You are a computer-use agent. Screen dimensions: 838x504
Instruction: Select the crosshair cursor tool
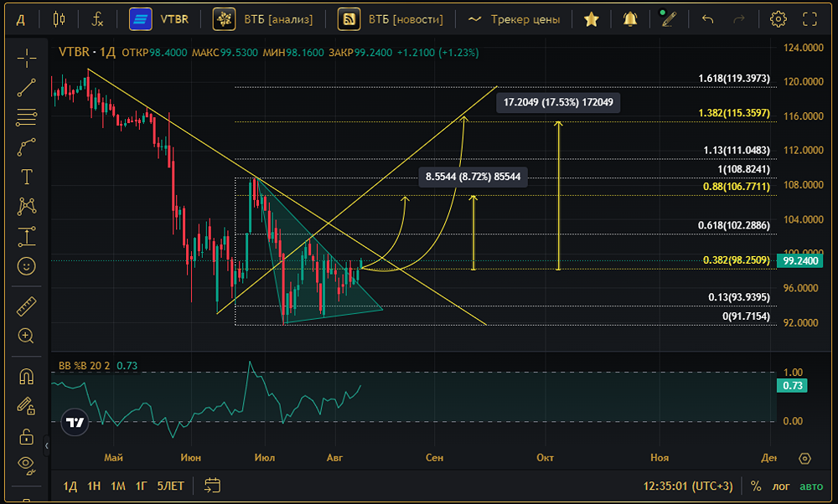26,59
